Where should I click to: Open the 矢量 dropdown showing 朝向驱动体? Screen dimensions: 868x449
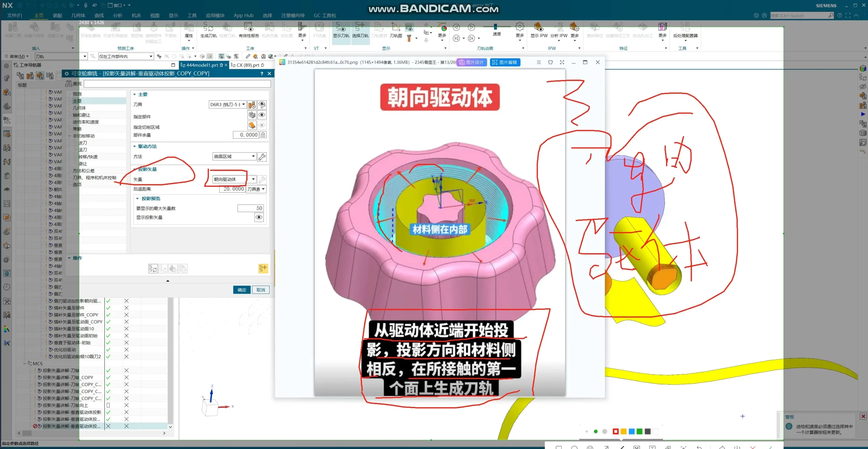(x=253, y=179)
